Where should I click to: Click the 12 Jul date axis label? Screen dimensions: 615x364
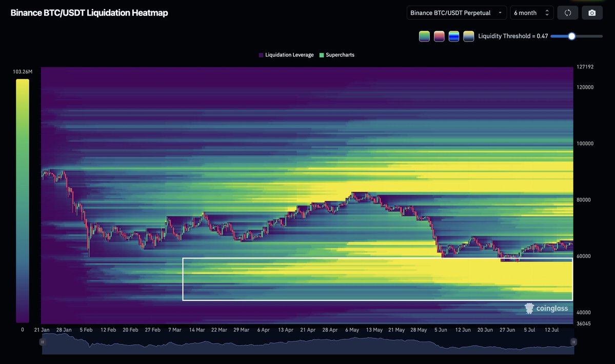551,330
